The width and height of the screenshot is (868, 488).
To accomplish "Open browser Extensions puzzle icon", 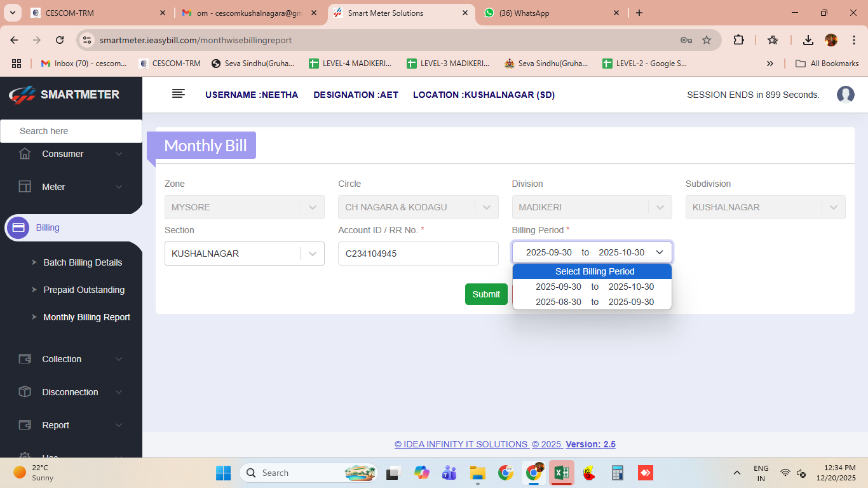I will pos(738,40).
